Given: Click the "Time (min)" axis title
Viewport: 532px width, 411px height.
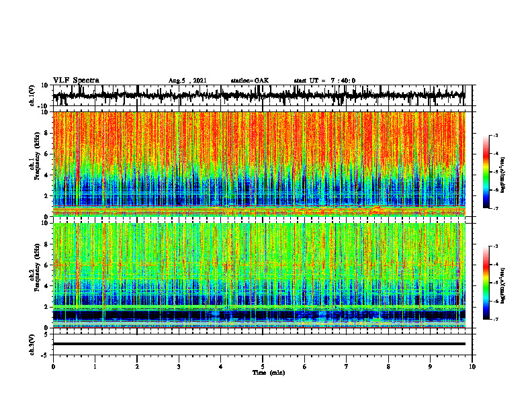Looking at the screenshot, I should point(269,373).
